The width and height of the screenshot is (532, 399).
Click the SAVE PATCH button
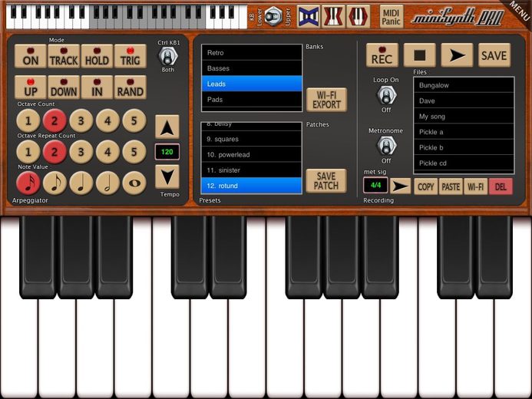click(326, 181)
